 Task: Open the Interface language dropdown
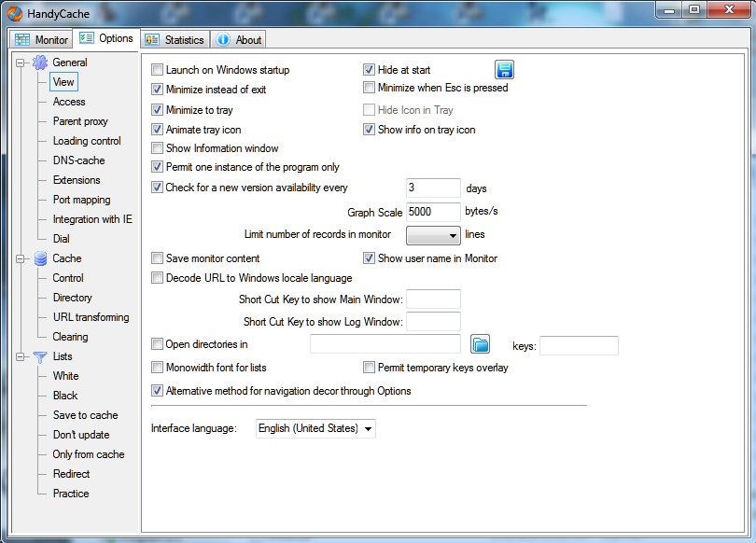[315, 428]
